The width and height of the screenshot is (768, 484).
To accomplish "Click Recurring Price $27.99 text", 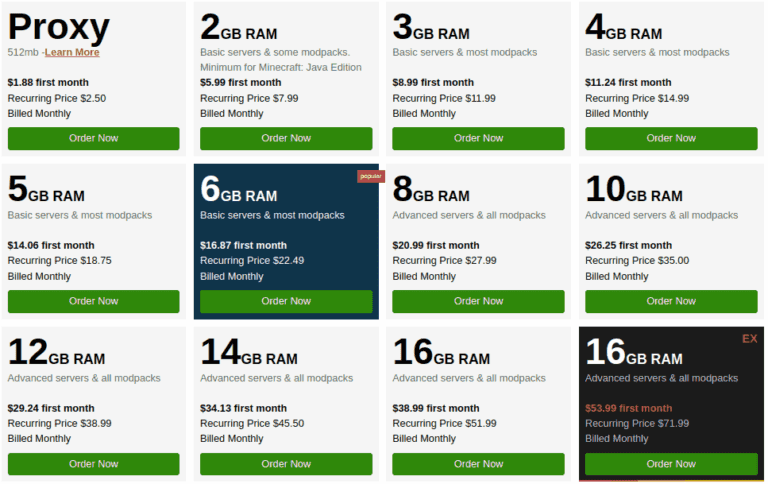I will pyautogui.click(x=445, y=261).
